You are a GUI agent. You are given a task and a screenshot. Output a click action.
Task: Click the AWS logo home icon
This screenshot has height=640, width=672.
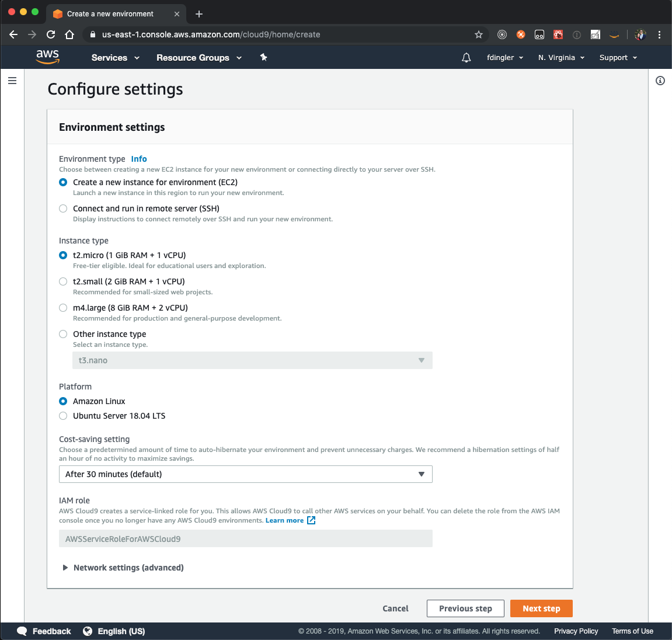pyautogui.click(x=47, y=57)
